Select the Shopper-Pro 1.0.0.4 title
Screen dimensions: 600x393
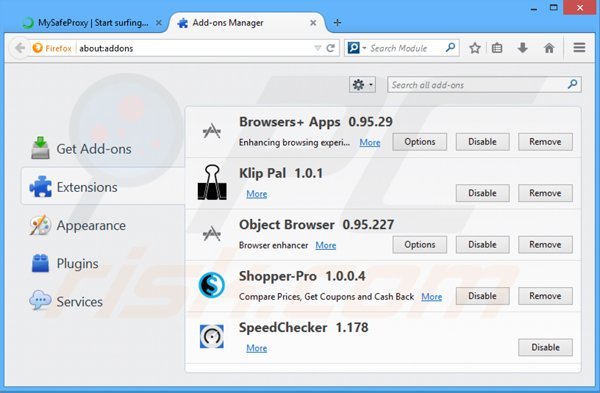[x=302, y=276]
